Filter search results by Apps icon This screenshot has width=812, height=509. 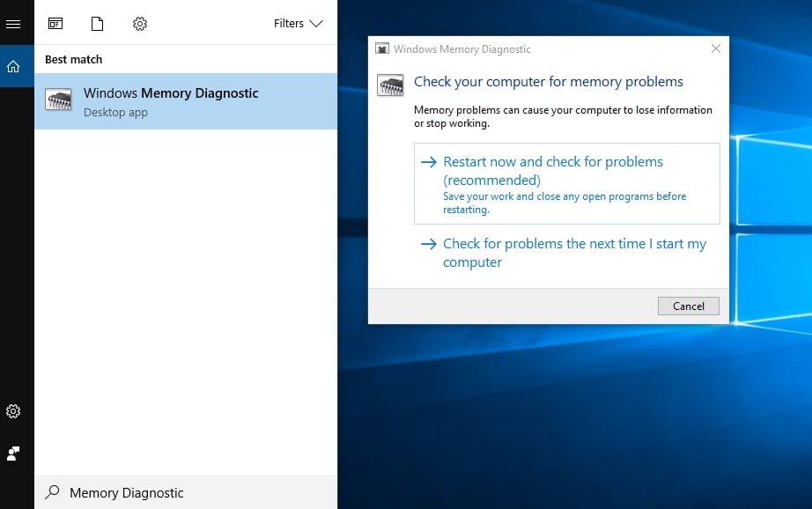pyautogui.click(x=55, y=24)
